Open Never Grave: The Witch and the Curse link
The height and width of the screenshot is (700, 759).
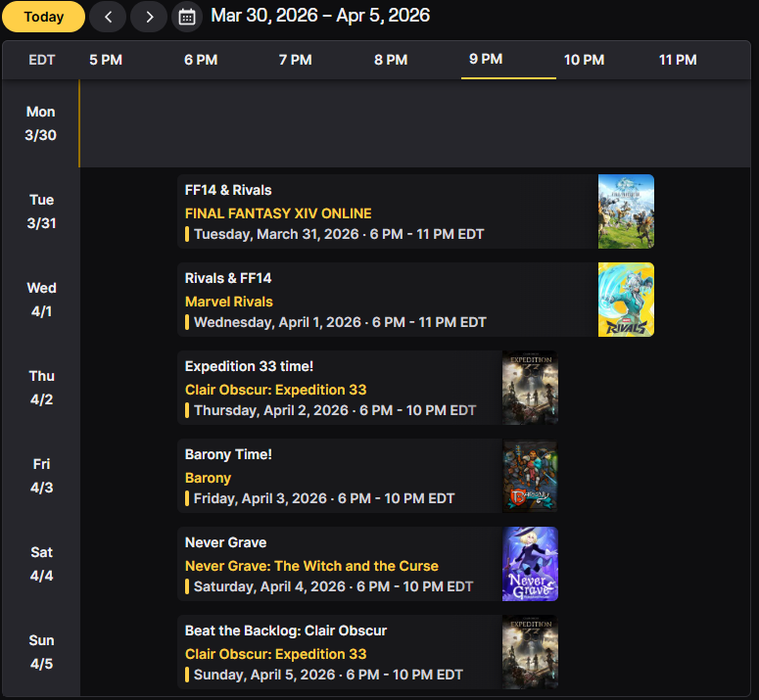(311, 566)
